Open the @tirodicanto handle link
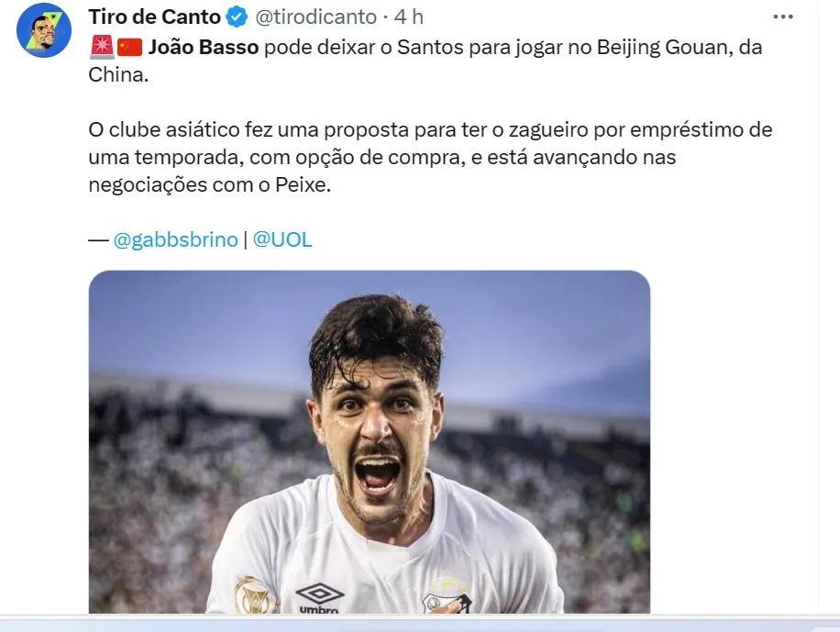This screenshot has height=632, width=840. [316, 17]
